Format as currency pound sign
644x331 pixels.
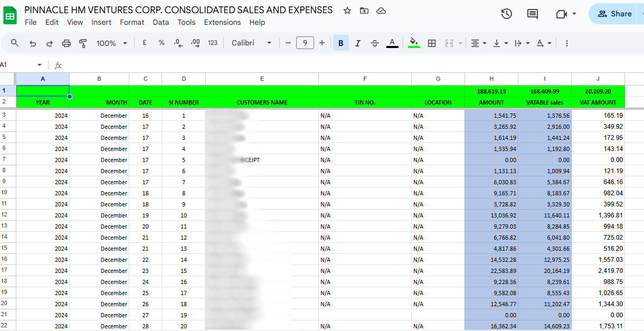pos(144,43)
